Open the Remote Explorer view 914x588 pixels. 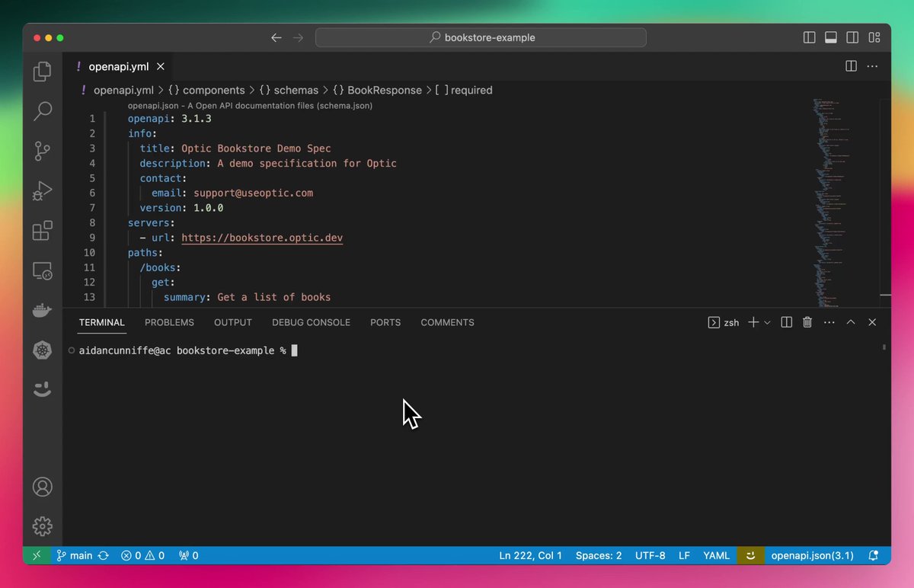click(43, 270)
